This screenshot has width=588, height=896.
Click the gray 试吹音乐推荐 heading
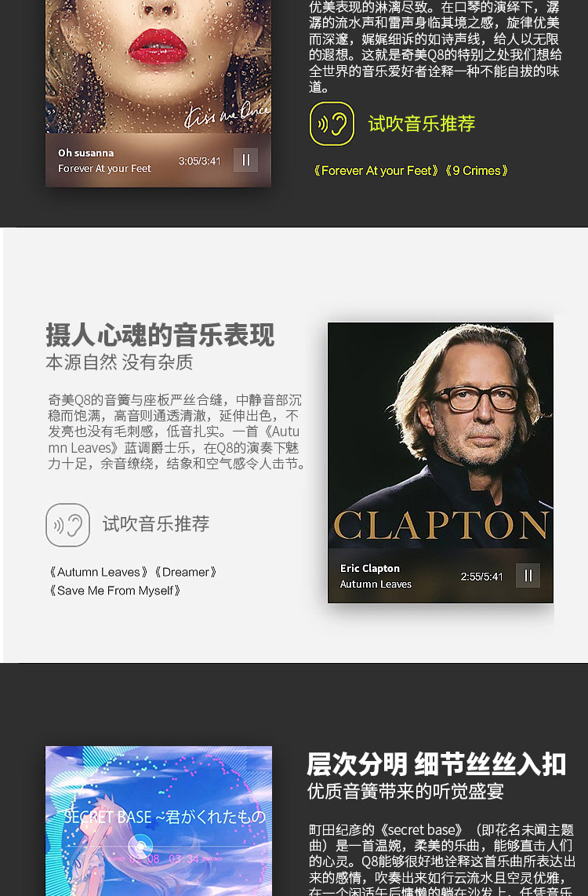(x=156, y=524)
